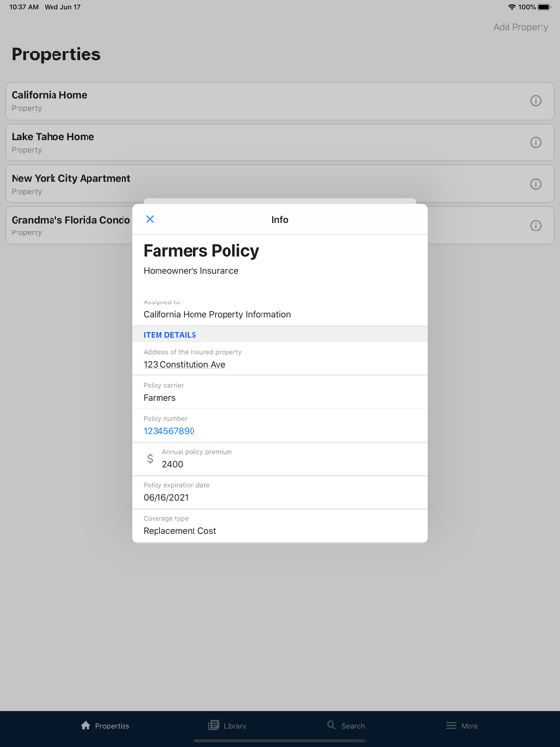The image size is (560, 747).
Task: Tap the status bar clock 10:37 AM
Action: [x=23, y=7]
